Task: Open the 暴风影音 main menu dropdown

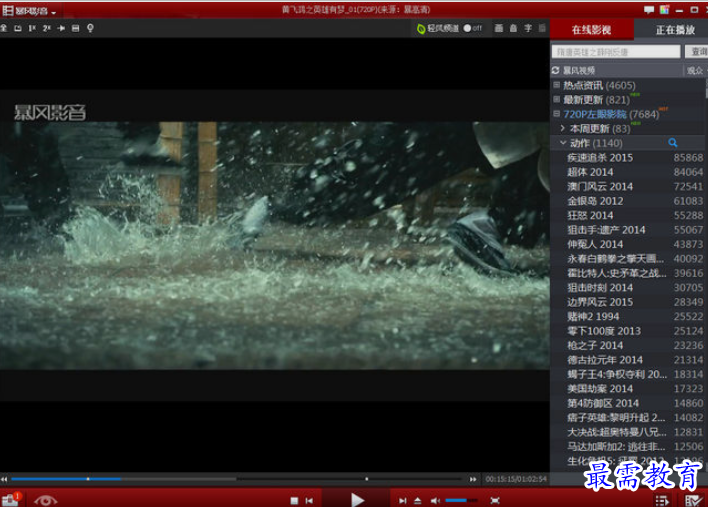Action: [x=29, y=11]
